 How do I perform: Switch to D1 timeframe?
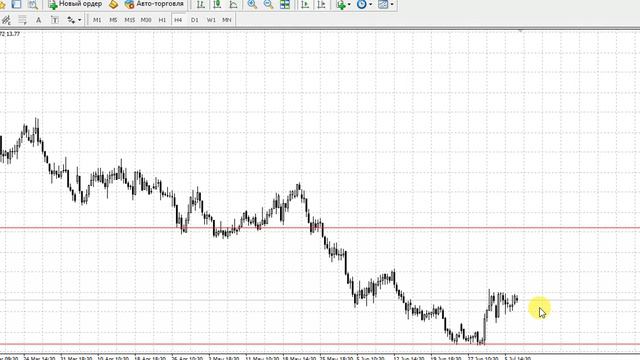tap(194, 20)
